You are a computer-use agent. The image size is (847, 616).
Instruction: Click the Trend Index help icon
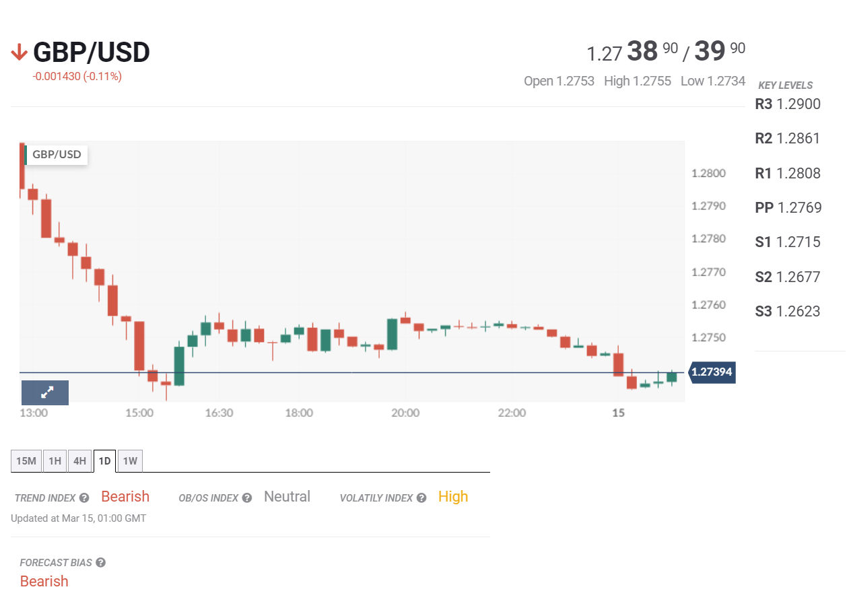[x=84, y=498]
